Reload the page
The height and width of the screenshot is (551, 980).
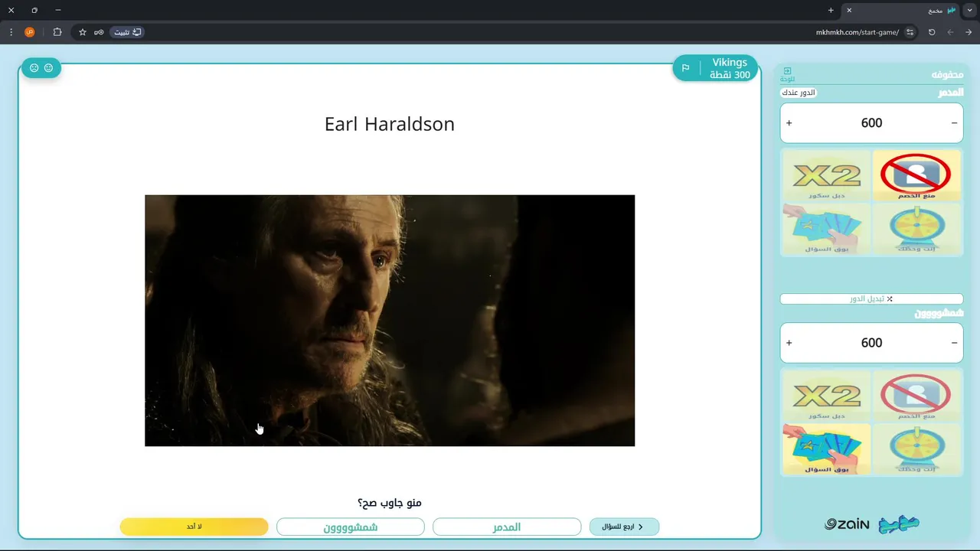tap(932, 32)
